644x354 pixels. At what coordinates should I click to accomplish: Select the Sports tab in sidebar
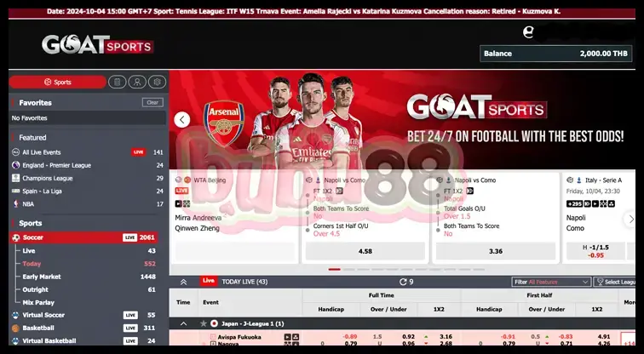point(58,82)
